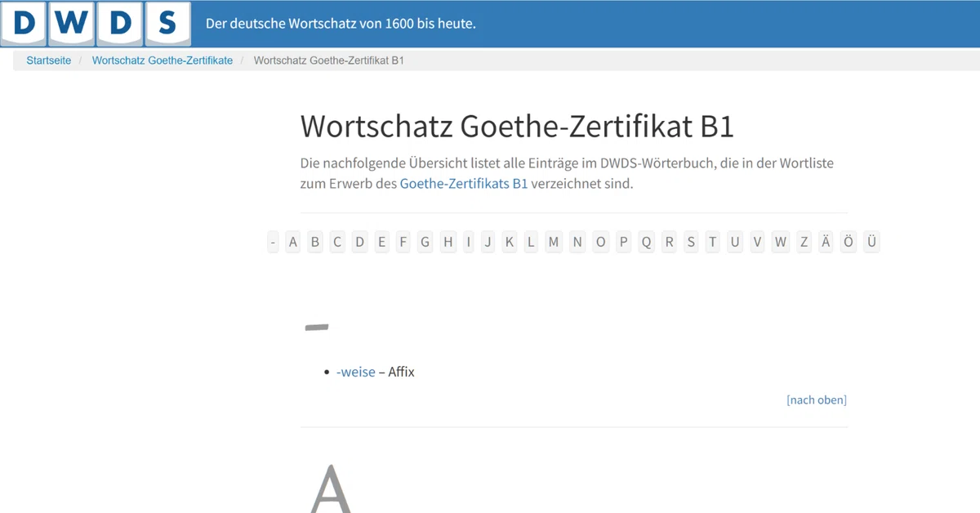The width and height of the screenshot is (980, 513).
Task: Open Wortschatz Goethe-Zertifikate breadcrumb link
Action: (x=163, y=60)
